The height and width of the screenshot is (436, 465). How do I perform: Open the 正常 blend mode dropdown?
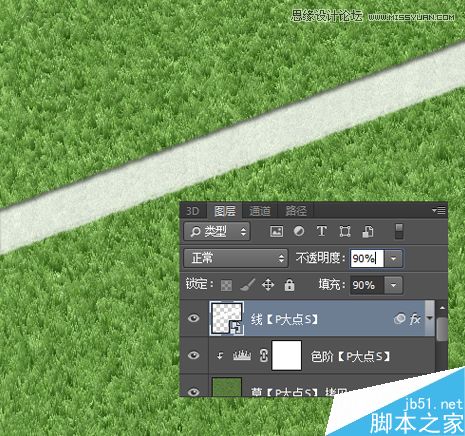click(236, 258)
